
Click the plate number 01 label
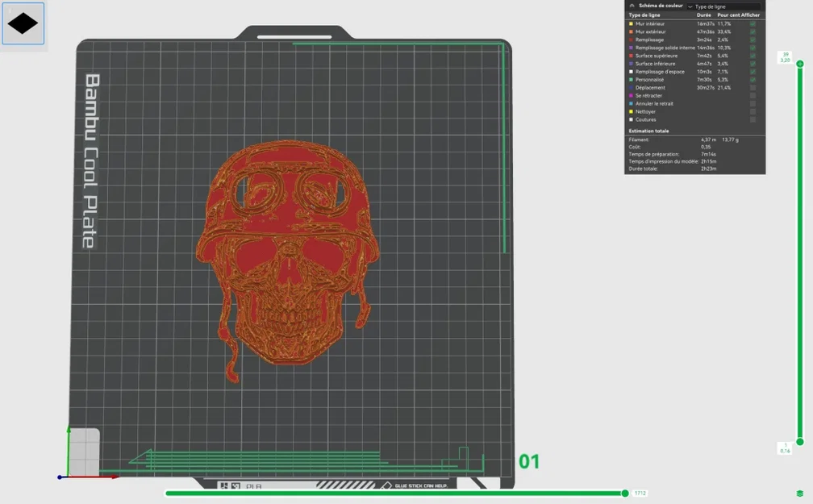click(x=529, y=461)
